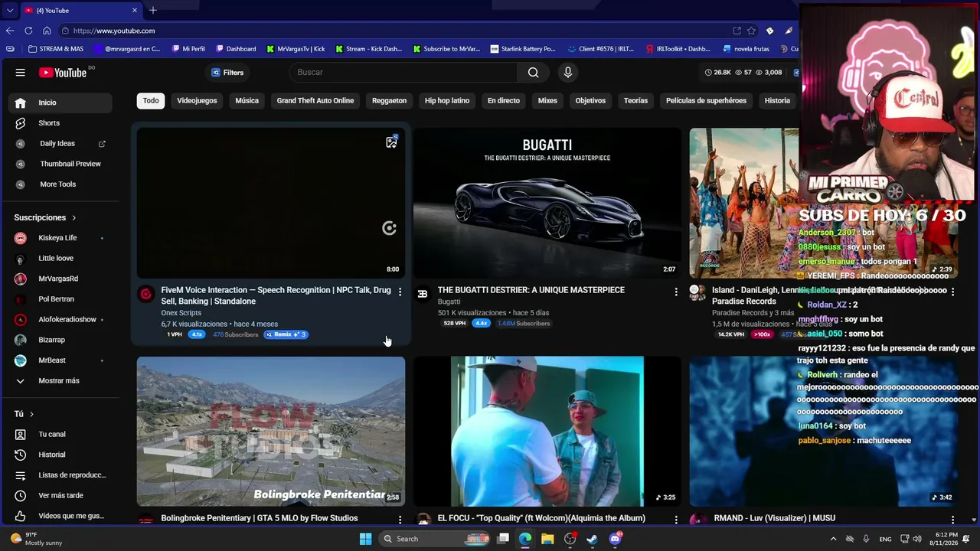The height and width of the screenshot is (551, 980).
Task: Go to the browser home page
Action: pyautogui.click(x=47, y=31)
